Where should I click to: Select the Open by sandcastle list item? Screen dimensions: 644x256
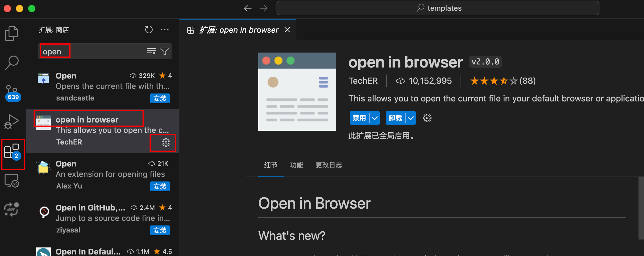(x=103, y=87)
